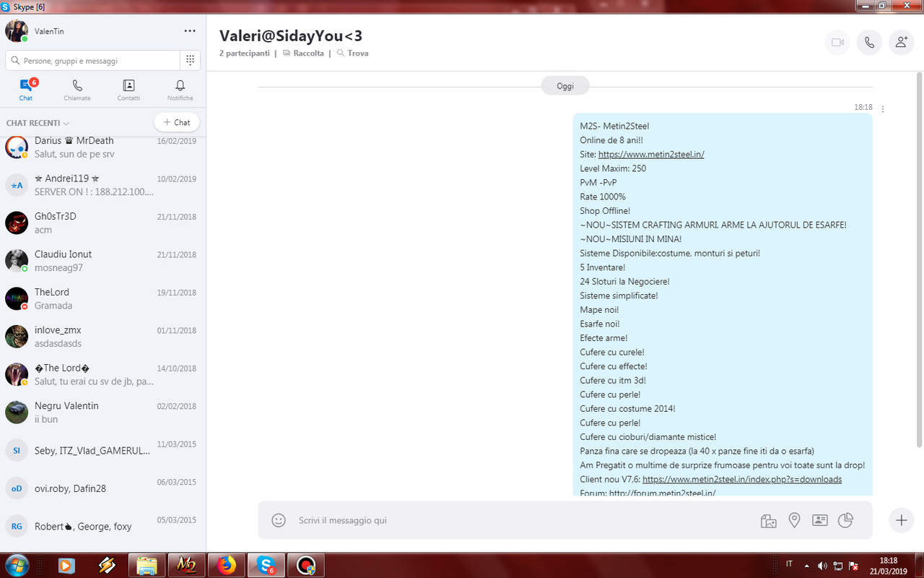Image resolution: width=924 pixels, height=578 pixels.
Task: Open Firefox from the taskbar
Action: point(226,565)
